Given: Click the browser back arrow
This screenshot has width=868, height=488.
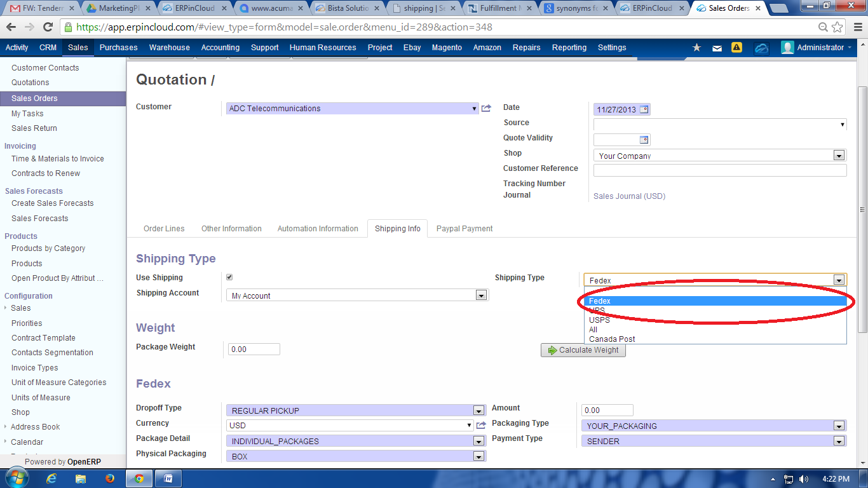Looking at the screenshot, I should [11, 27].
